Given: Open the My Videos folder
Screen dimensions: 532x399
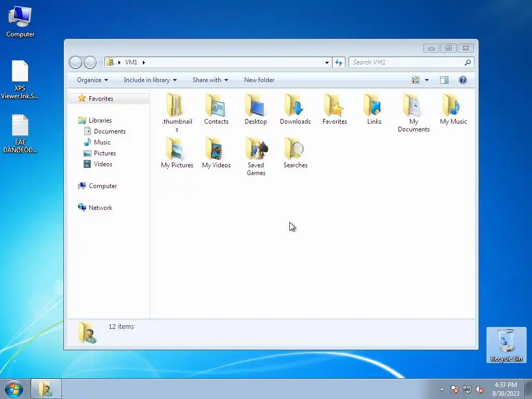Looking at the screenshot, I should (216, 153).
